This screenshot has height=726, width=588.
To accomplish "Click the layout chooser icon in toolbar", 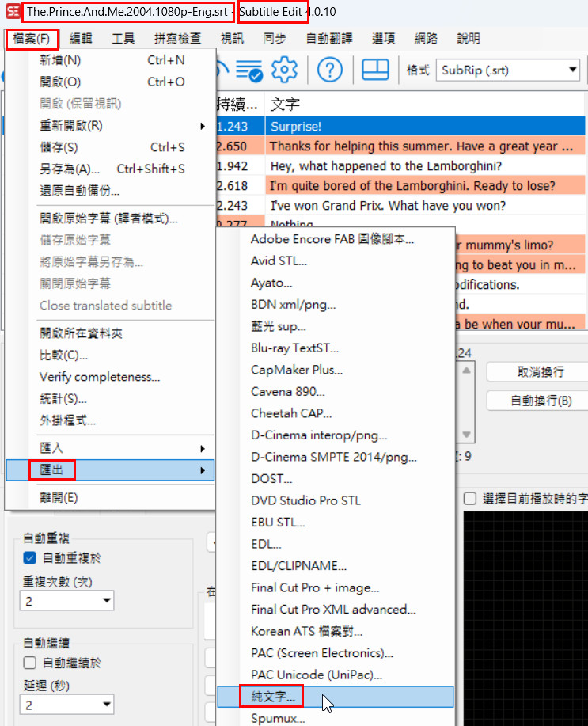I will pyautogui.click(x=375, y=70).
